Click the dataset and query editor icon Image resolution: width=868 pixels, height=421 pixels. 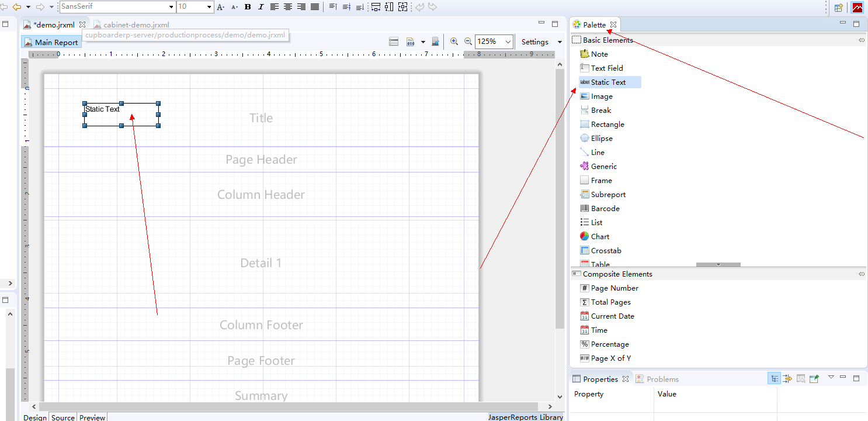[x=394, y=42]
